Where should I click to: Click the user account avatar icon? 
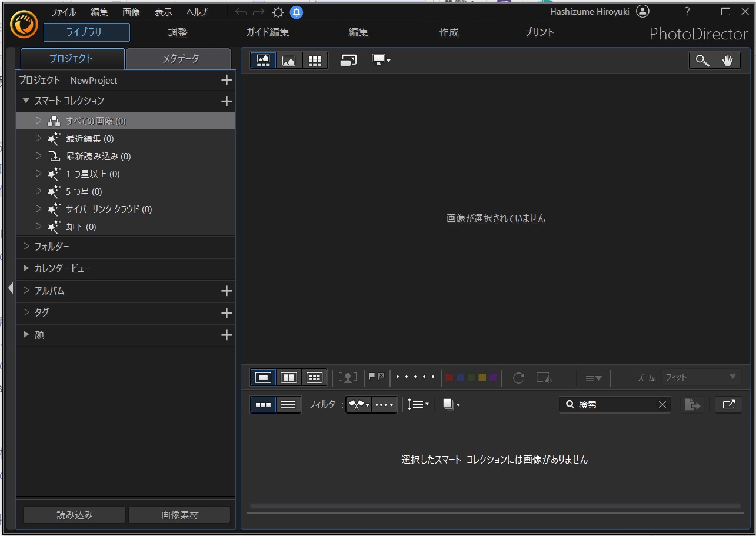coord(642,12)
